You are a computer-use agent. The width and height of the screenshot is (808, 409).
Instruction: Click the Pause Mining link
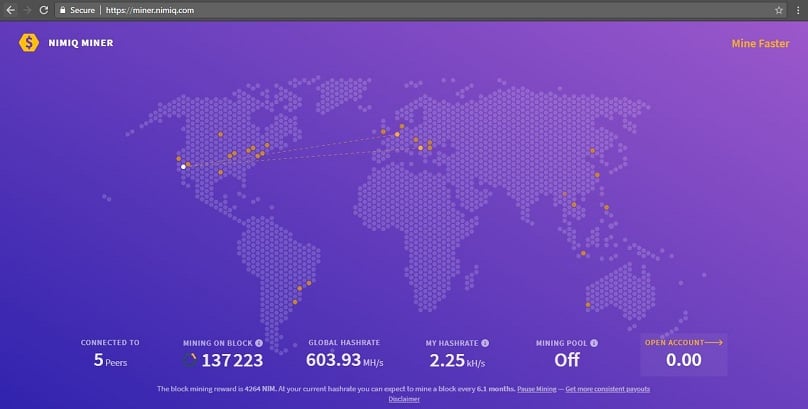(536, 389)
